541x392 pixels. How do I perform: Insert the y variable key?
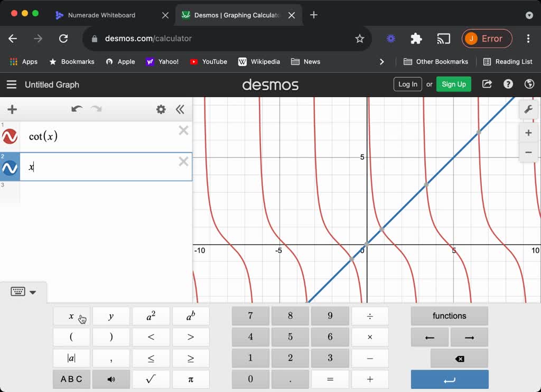click(x=111, y=316)
